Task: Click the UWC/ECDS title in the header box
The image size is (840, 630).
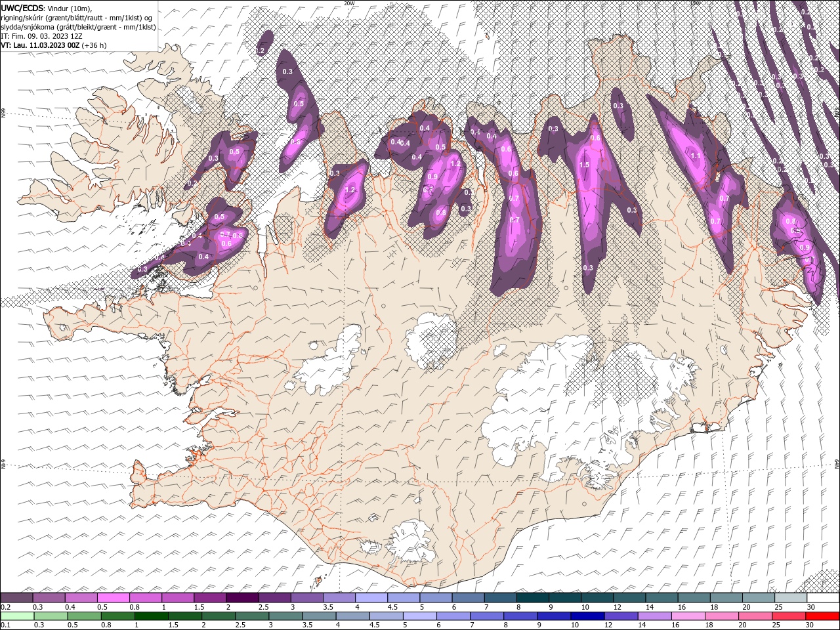Action: tap(22, 7)
